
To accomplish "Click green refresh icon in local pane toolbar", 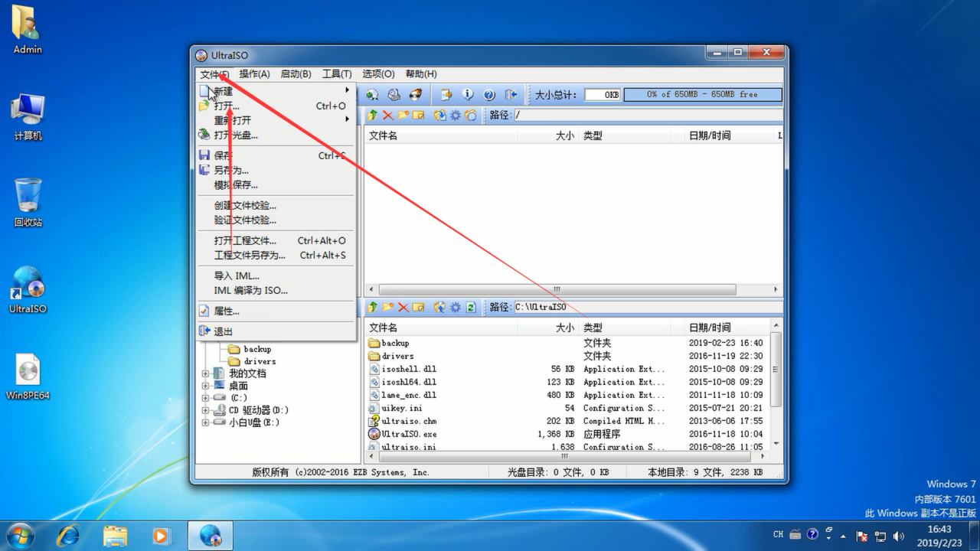I will [471, 307].
